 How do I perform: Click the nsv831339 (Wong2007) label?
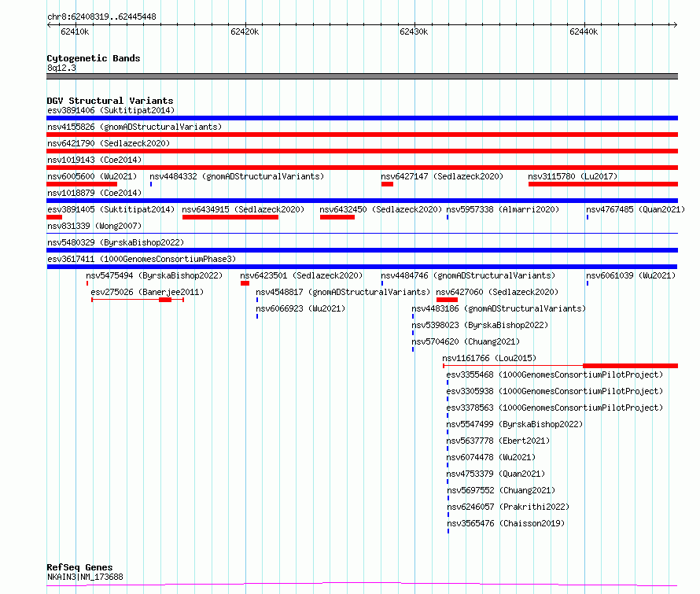click(x=94, y=226)
